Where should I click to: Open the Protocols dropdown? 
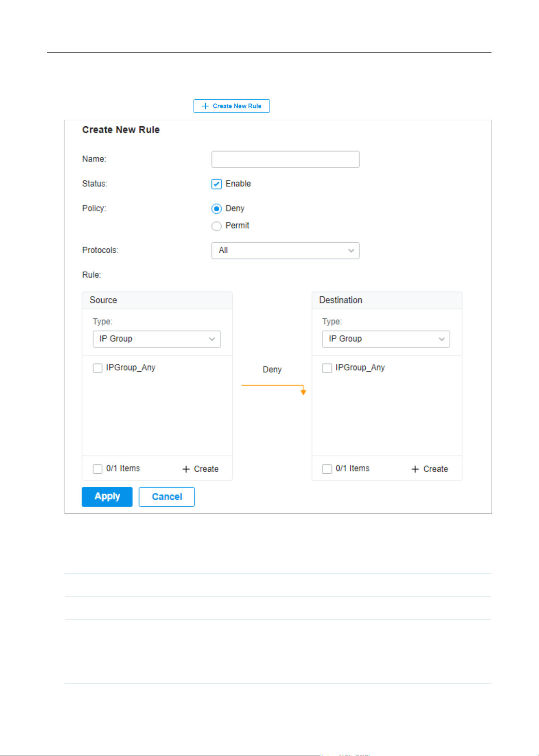pos(285,251)
